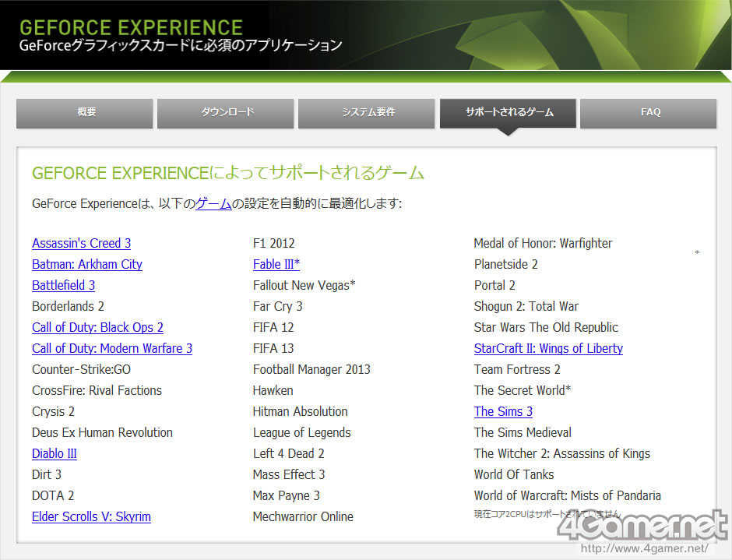Select the FIFA 13 entry
Image resolution: width=732 pixels, height=560 pixels.
point(273,348)
